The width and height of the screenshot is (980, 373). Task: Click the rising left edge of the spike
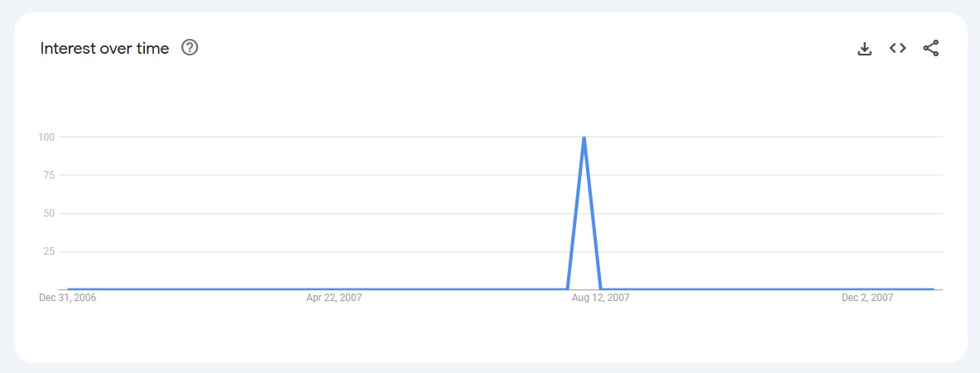576,213
